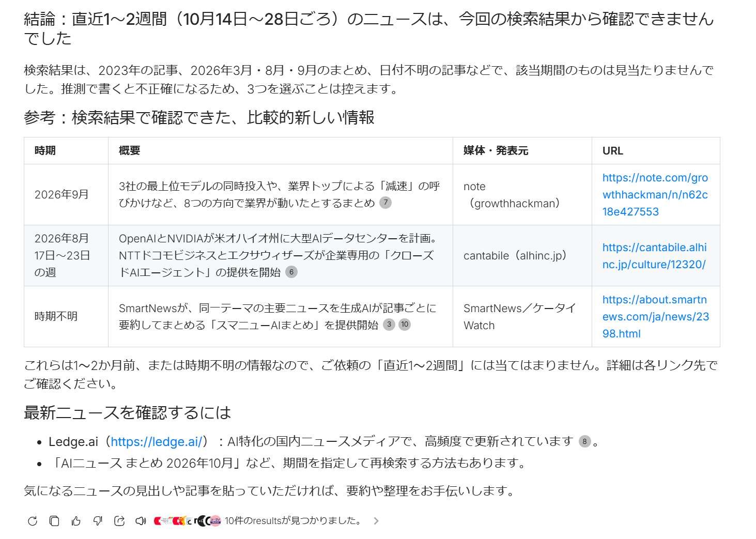Image resolution: width=756 pixels, height=539 pixels.
Task: Open citation badge 10 in the SmartNews row
Action: 405,325
